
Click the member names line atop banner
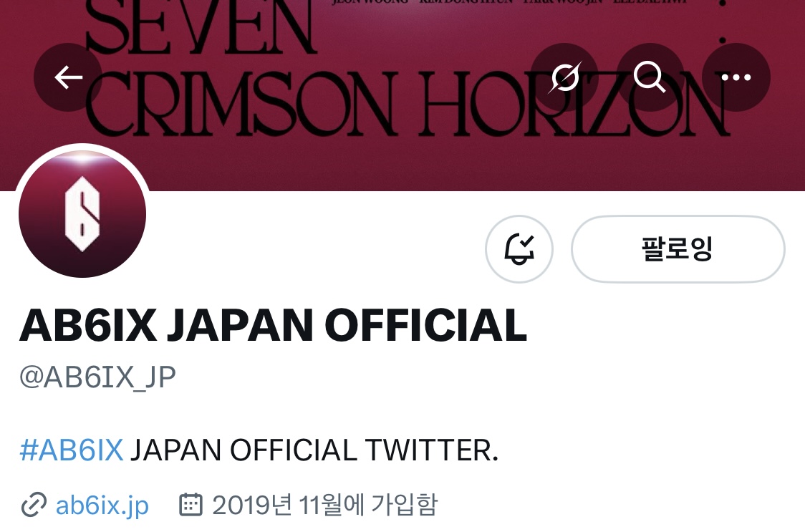[x=509, y=3]
